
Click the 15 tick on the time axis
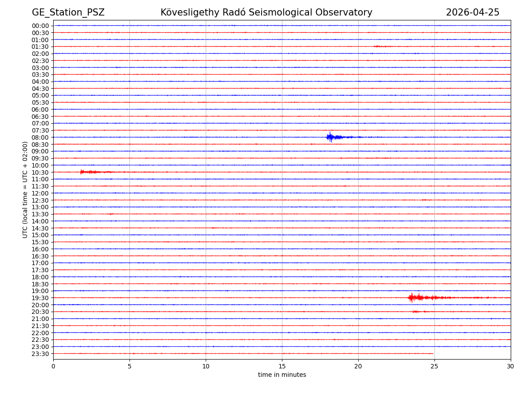click(x=282, y=366)
